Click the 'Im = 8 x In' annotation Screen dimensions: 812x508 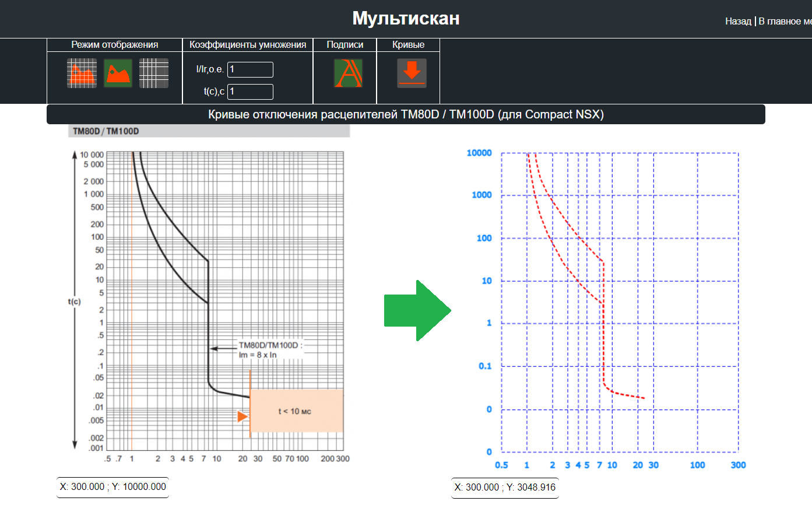pyautogui.click(x=258, y=355)
